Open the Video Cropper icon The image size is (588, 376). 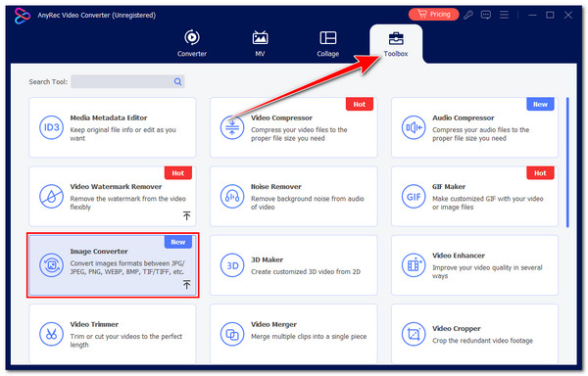point(414,334)
